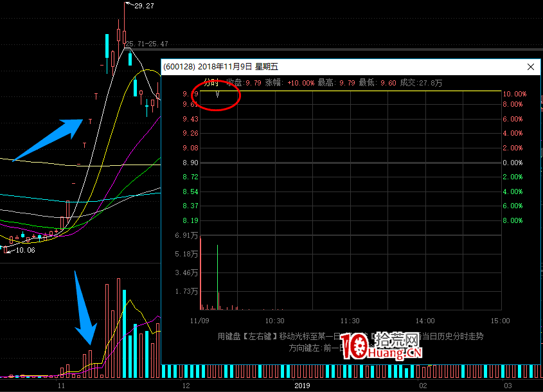The image size is (543, 392).
Task: Click the large blue arrow on price chart
Action: [x=48, y=139]
